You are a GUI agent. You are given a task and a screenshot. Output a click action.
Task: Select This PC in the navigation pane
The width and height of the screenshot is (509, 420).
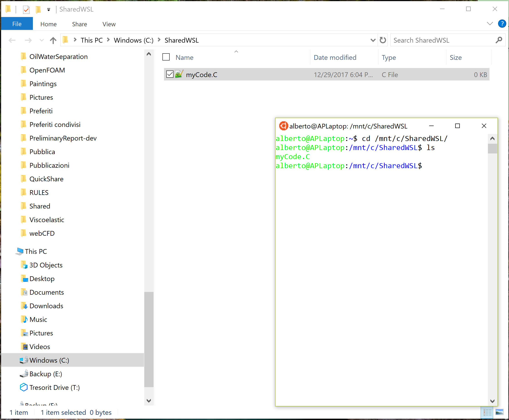coord(36,251)
